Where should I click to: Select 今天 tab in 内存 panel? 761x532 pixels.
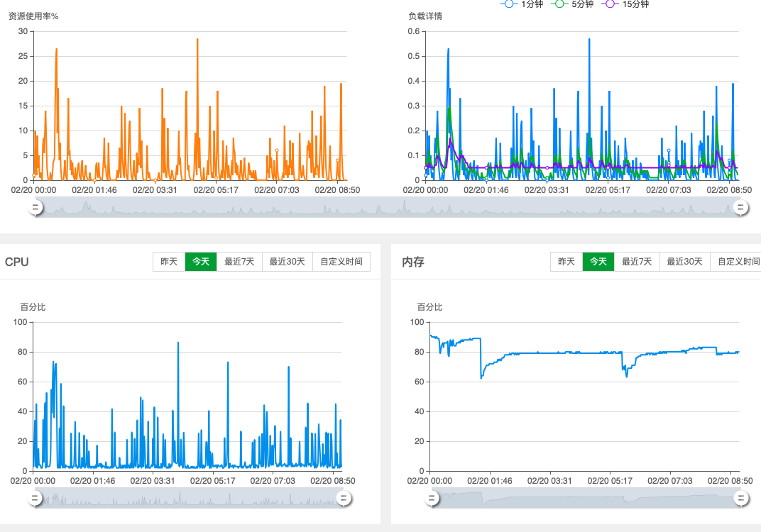(598, 262)
